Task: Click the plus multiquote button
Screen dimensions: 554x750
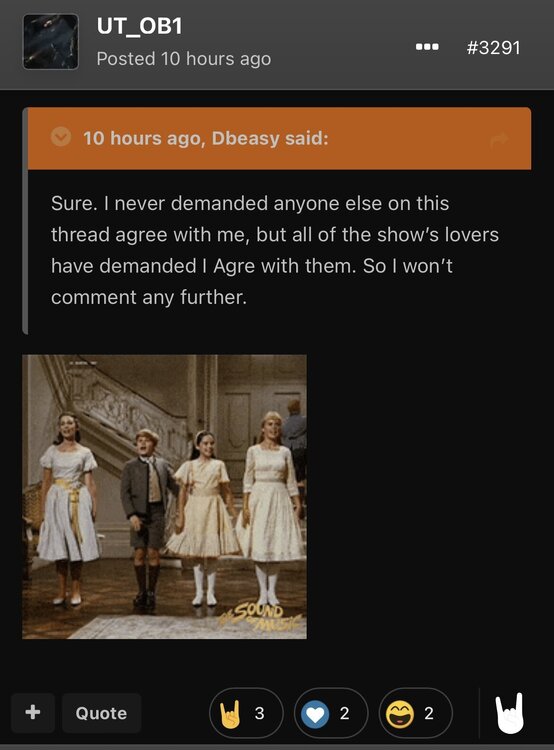Action: pos(33,712)
